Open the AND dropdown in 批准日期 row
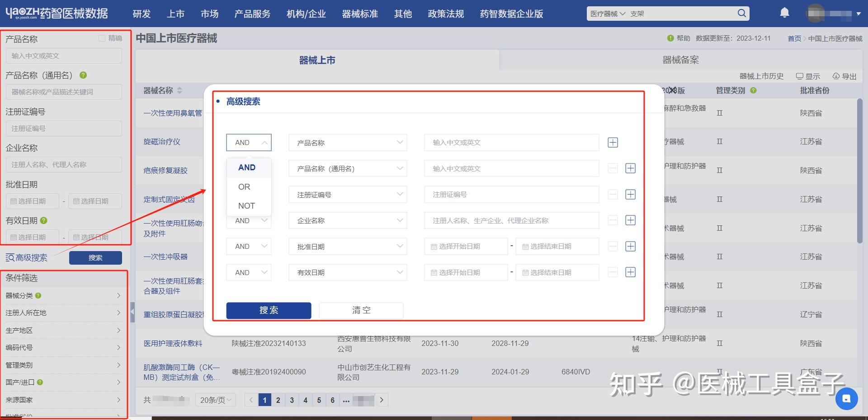Screen dimensions: 868x420 point(249,247)
